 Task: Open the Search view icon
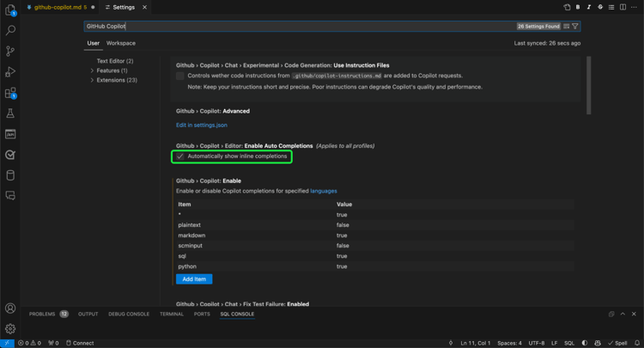(x=10, y=30)
